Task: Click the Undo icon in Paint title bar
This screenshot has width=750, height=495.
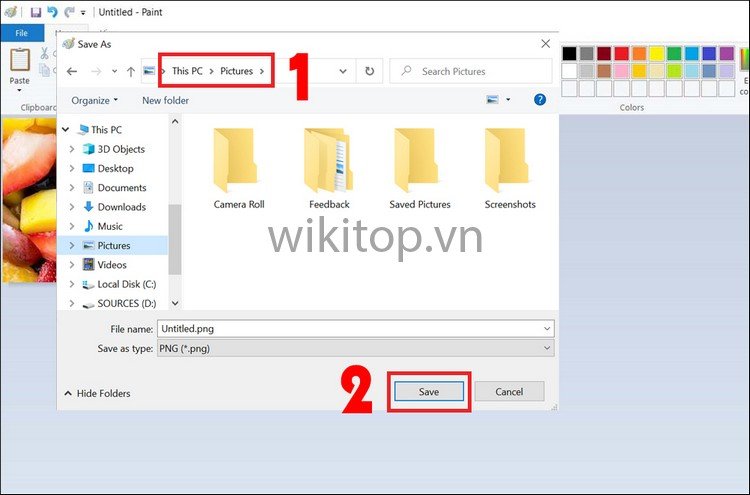Action: pos(52,12)
